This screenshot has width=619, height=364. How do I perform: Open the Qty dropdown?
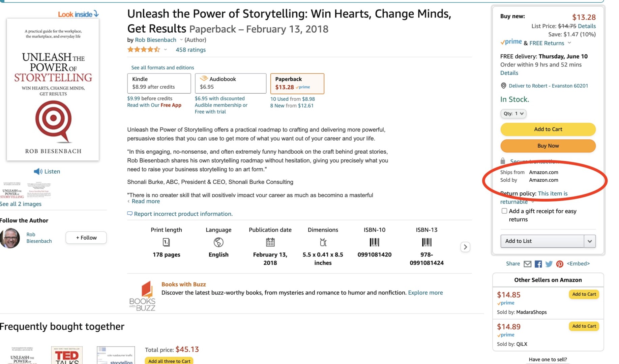click(x=513, y=114)
